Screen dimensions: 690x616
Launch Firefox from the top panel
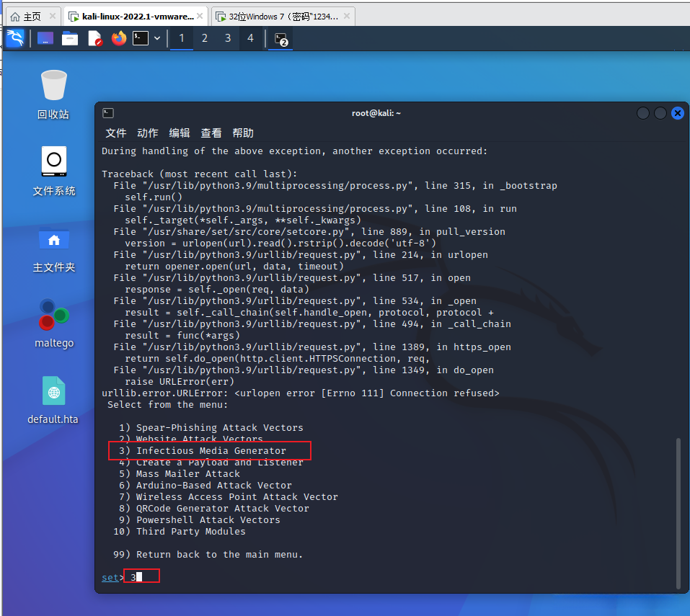(x=119, y=39)
